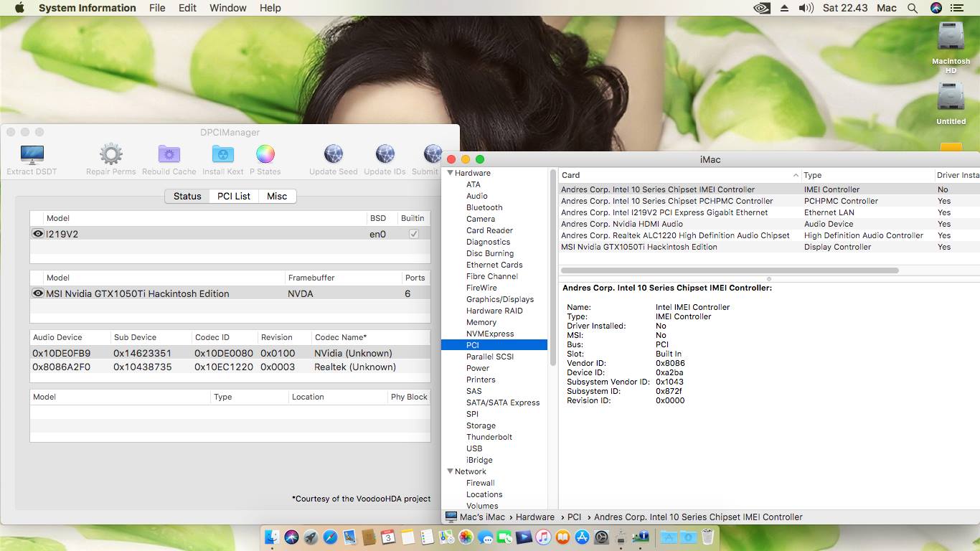This screenshot has height=551, width=980.
Task: Collapse the Hardware tree section
Action: pyautogui.click(x=451, y=173)
